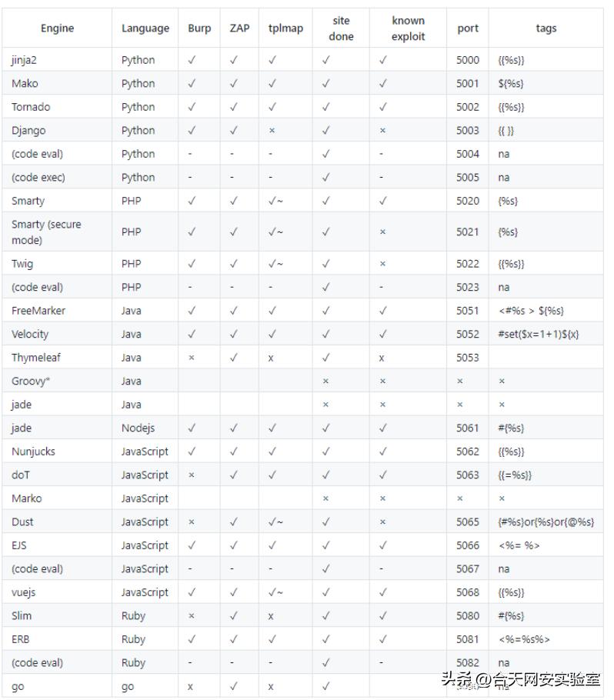The image size is (614, 700).
Task: Click the site done cross for Groovy
Action: click(x=325, y=382)
